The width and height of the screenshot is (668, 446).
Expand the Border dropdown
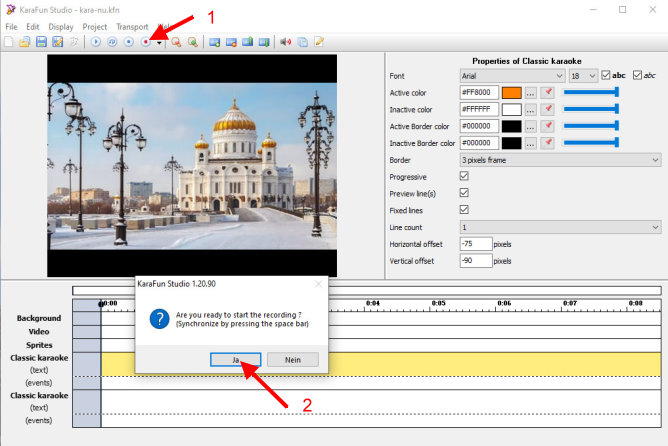pos(560,159)
